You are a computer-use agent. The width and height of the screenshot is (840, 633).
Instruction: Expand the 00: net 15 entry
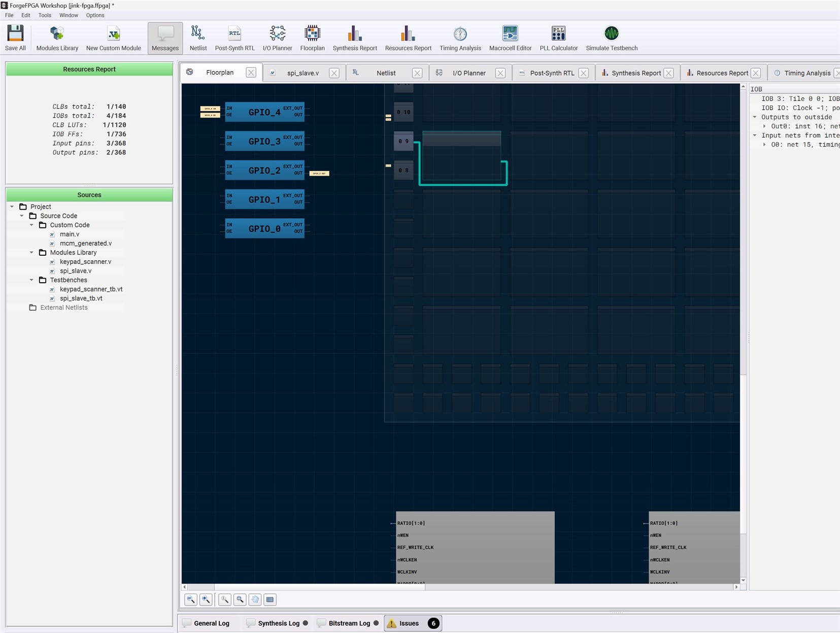point(764,145)
